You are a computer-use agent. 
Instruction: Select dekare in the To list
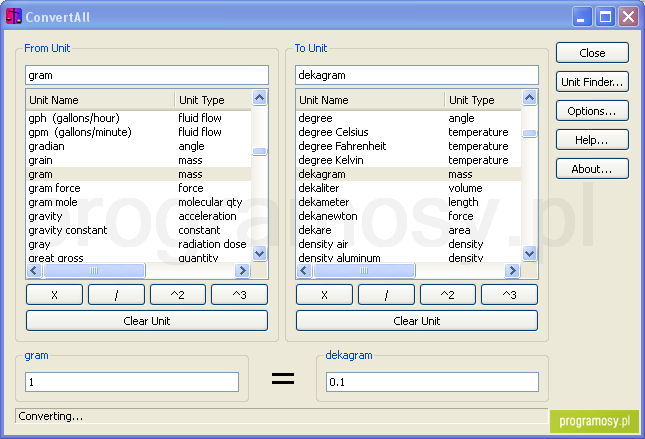pos(408,230)
